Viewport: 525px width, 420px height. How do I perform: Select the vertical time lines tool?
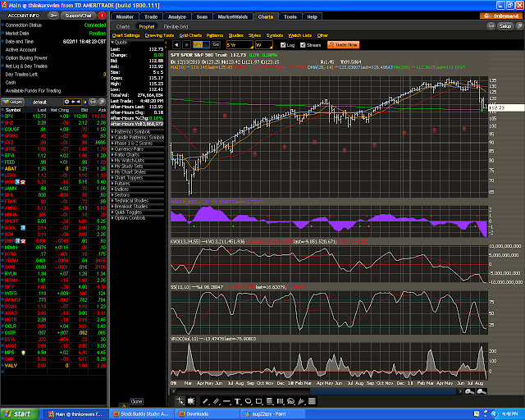tap(280, 401)
